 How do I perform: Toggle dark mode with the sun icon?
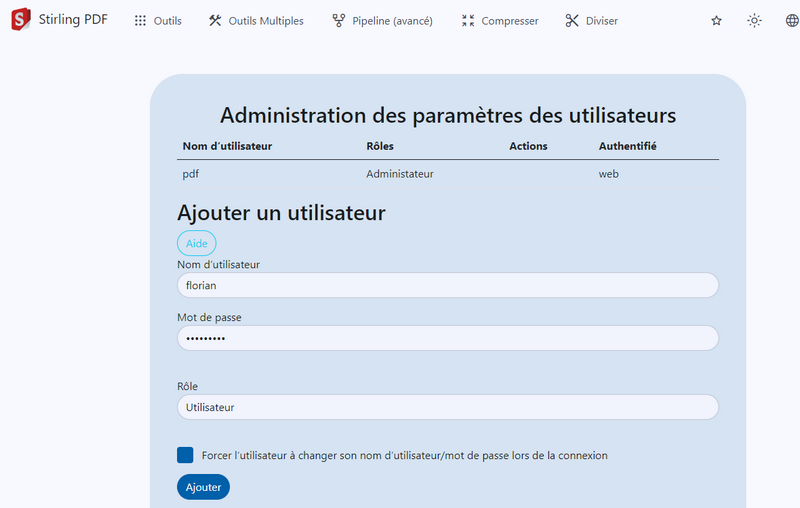tap(754, 21)
